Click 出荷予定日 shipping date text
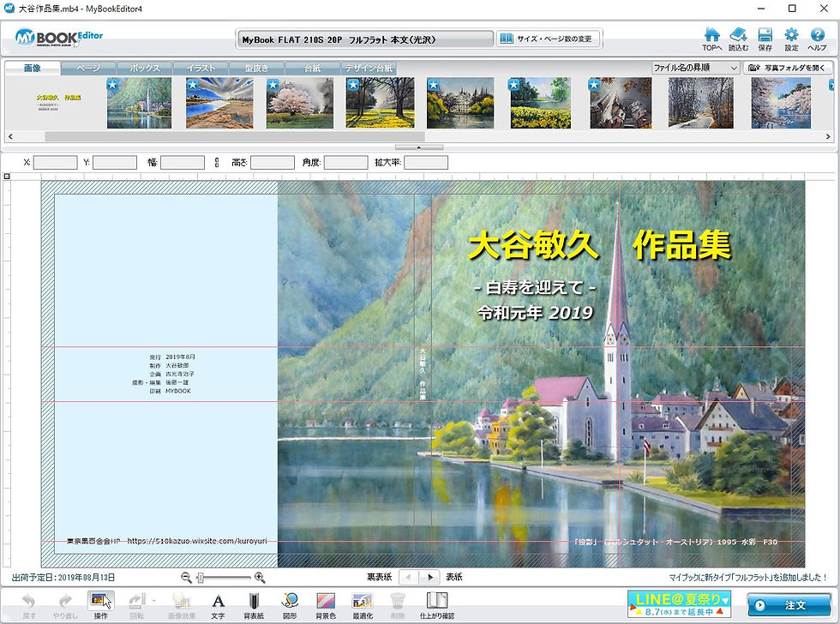Image resolution: width=840 pixels, height=624 pixels. tap(63, 578)
